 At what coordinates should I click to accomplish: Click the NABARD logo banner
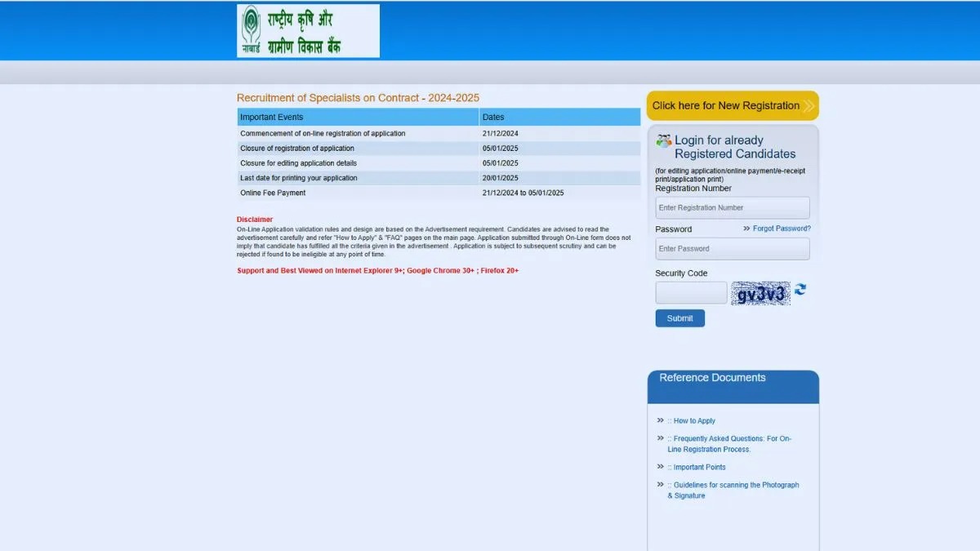[x=308, y=31]
